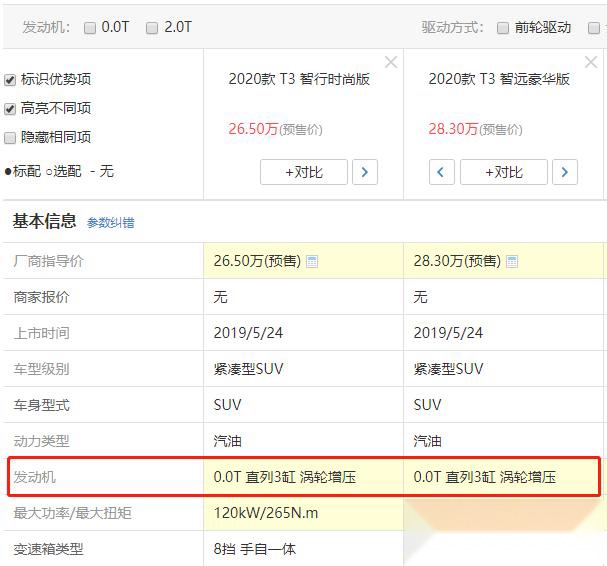Click the 2020款 T3 智远豪华版 title
607x566 pixels.
tap(499, 79)
